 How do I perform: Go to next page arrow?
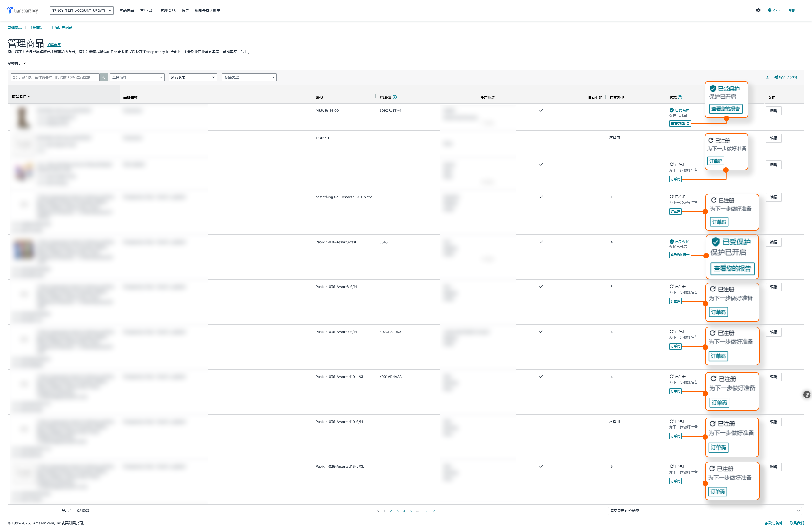tap(434, 511)
